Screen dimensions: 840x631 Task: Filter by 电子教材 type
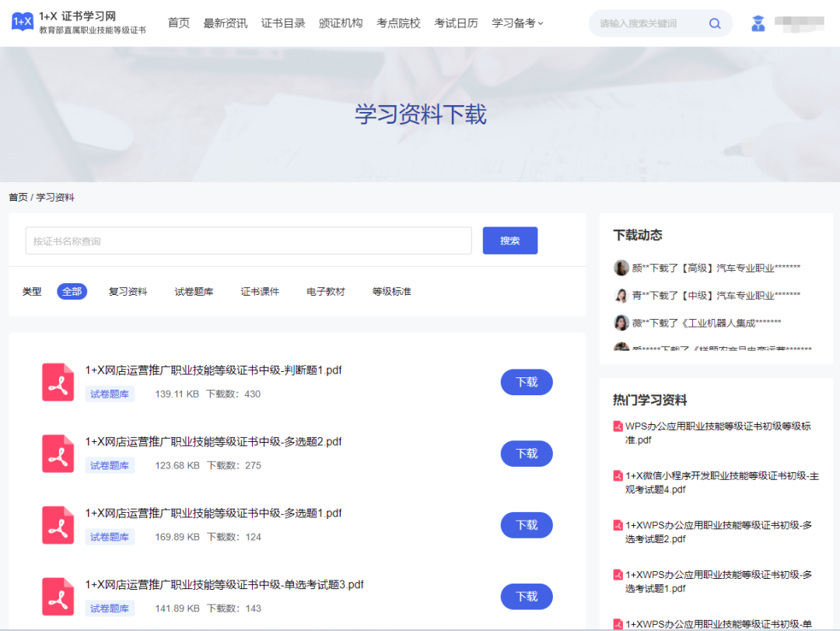326,292
